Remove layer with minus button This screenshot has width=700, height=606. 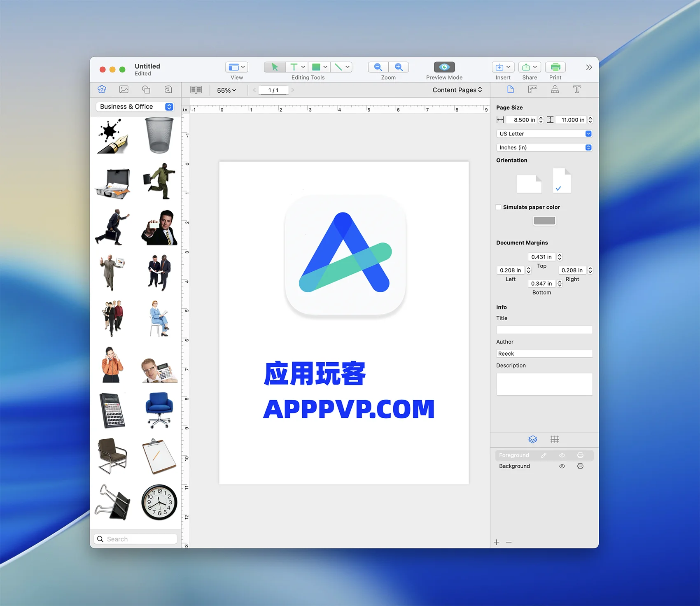509,542
